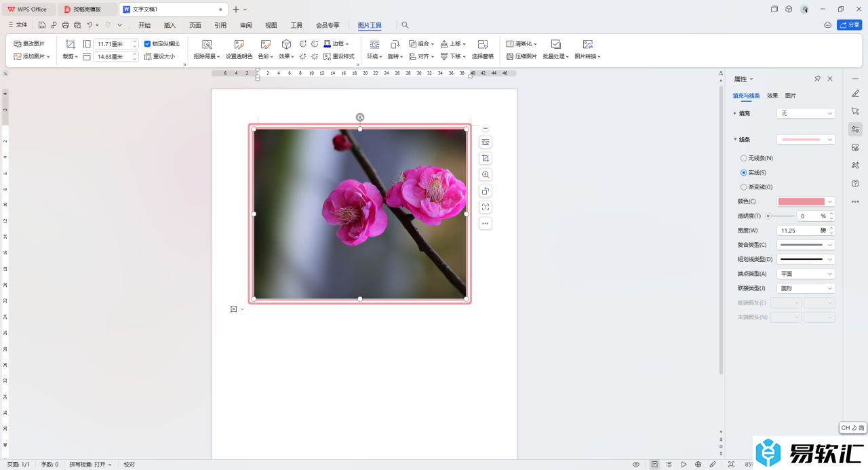Click the 对齐 align button
The height and width of the screenshot is (470, 868).
[x=421, y=56]
